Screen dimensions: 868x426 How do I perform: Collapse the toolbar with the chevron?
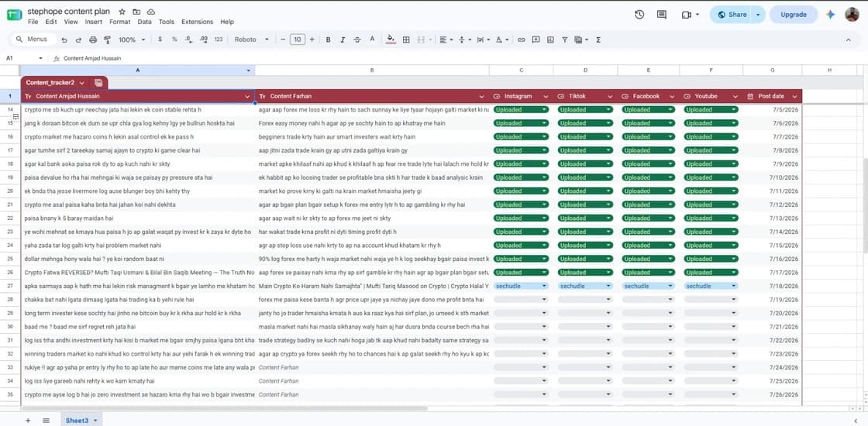click(x=848, y=40)
